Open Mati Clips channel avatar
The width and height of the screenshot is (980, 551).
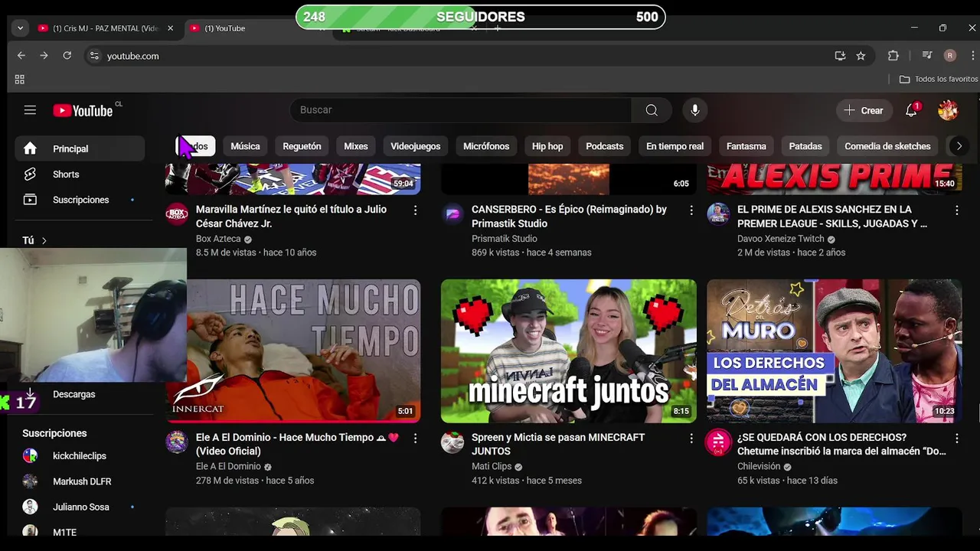point(452,442)
